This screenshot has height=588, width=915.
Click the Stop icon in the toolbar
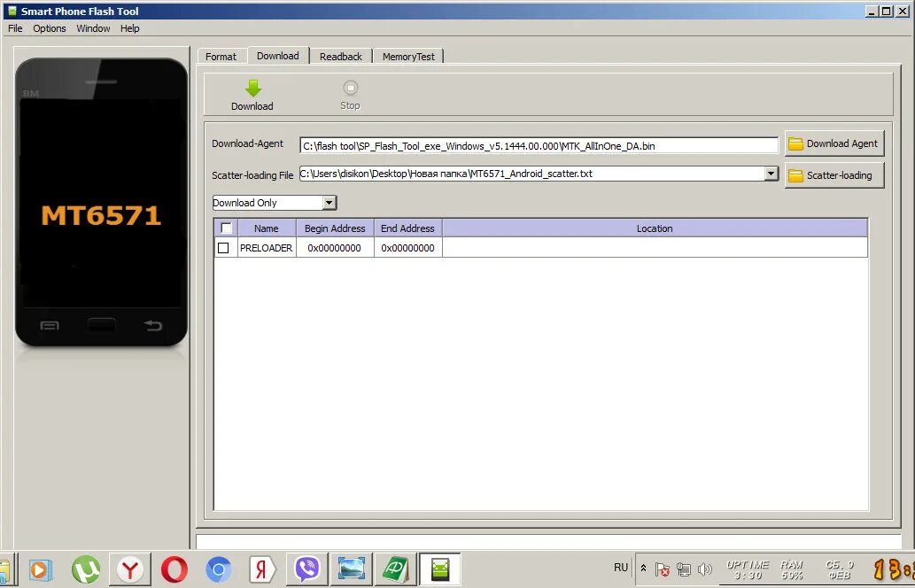point(350,88)
